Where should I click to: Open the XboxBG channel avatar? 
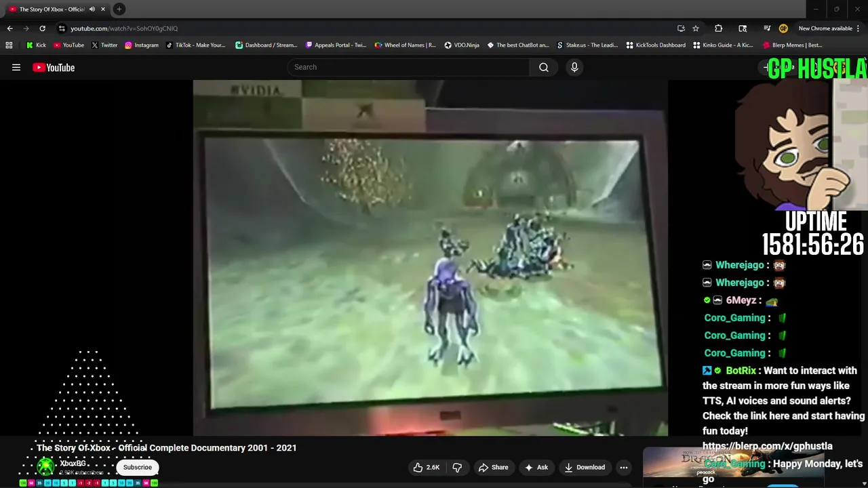click(45, 466)
